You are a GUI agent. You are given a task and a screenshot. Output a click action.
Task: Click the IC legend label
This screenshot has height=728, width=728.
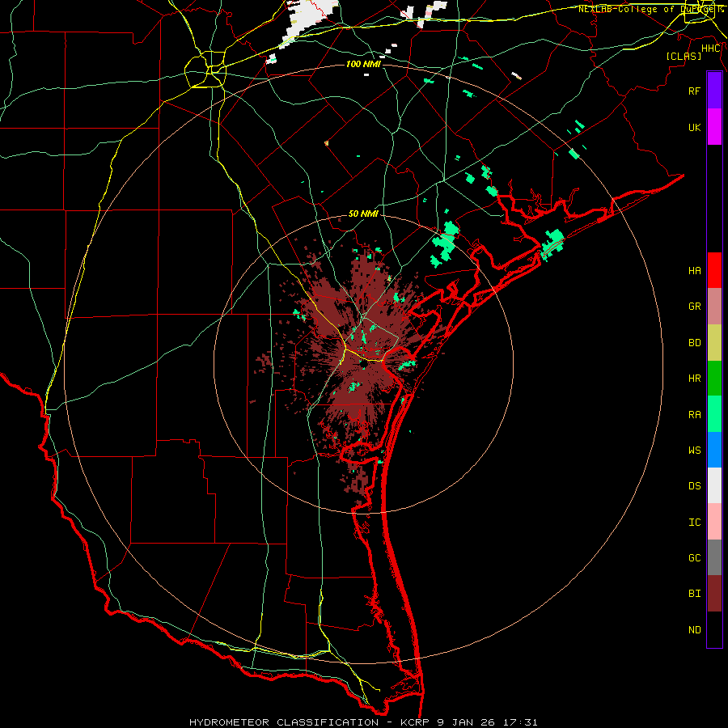(x=694, y=523)
